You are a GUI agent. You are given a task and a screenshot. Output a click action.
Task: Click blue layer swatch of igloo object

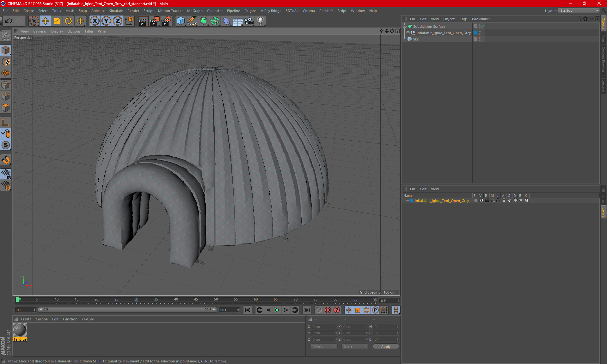475,33
